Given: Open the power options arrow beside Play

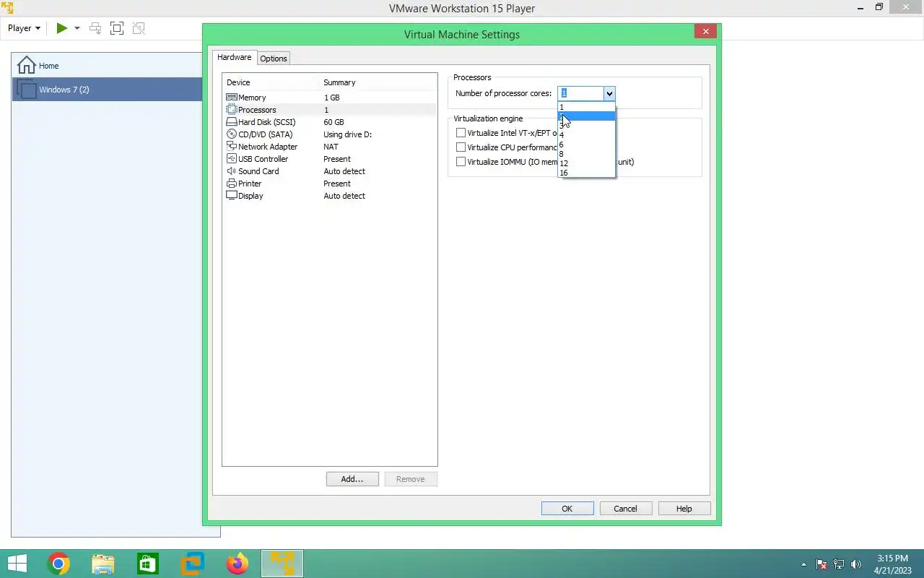Looking at the screenshot, I should pyautogui.click(x=77, y=28).
